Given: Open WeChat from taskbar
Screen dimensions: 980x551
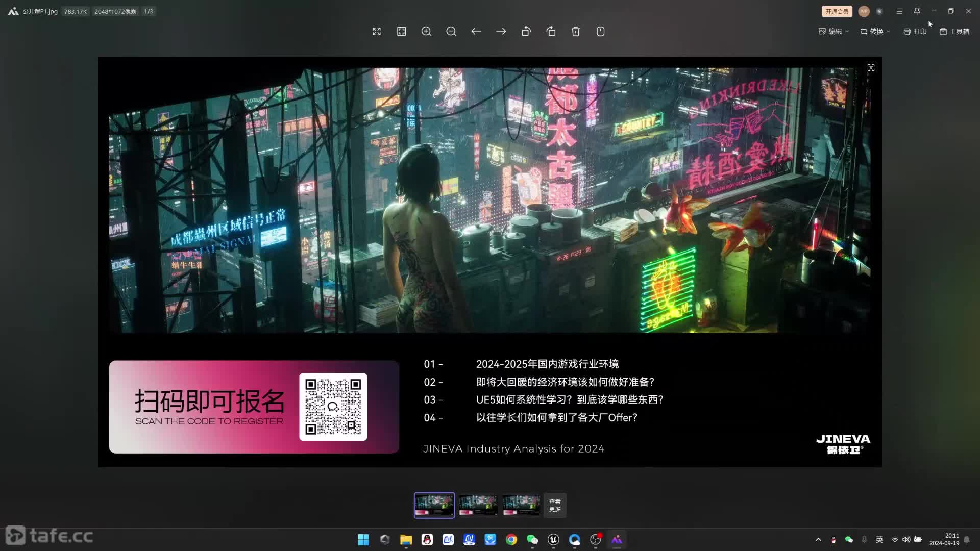Looking at the screenshot, I should pyautogui.click(x=532, y=540).
